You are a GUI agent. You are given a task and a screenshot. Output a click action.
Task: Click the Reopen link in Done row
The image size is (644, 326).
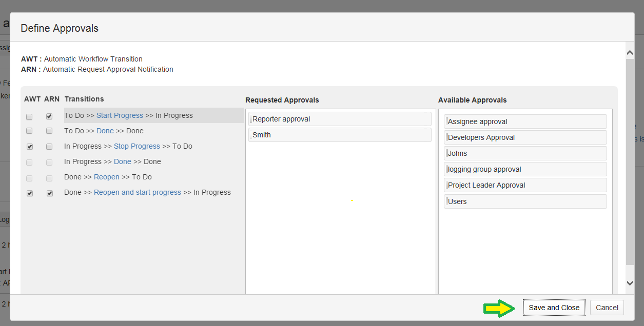tap(106, 177)
